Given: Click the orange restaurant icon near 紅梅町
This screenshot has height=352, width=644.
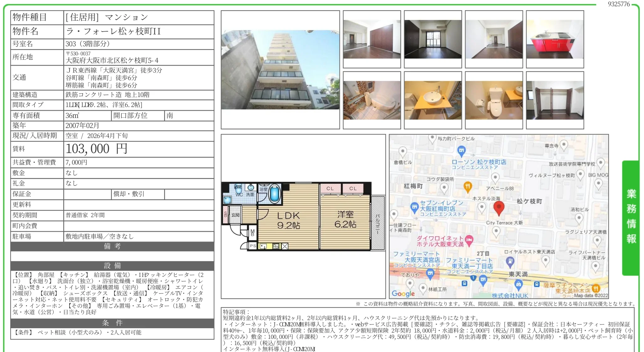Looking at the screenshot, I should [468, 186].
